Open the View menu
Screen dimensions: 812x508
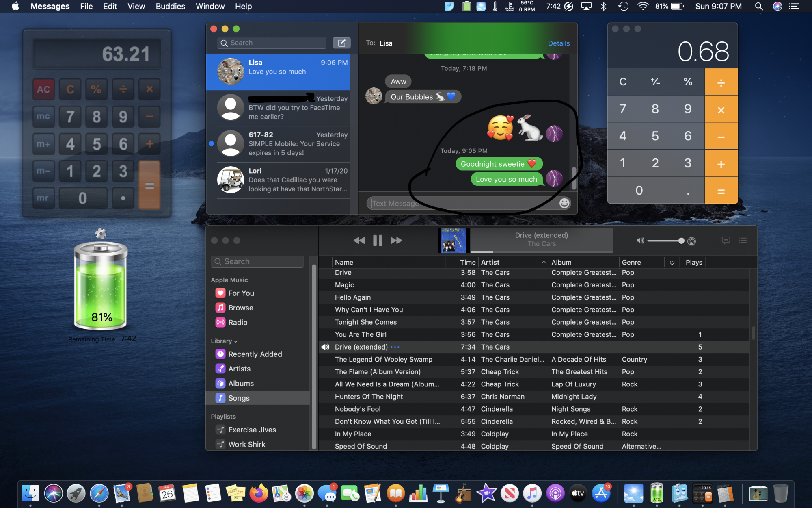[x=136, y=6]
